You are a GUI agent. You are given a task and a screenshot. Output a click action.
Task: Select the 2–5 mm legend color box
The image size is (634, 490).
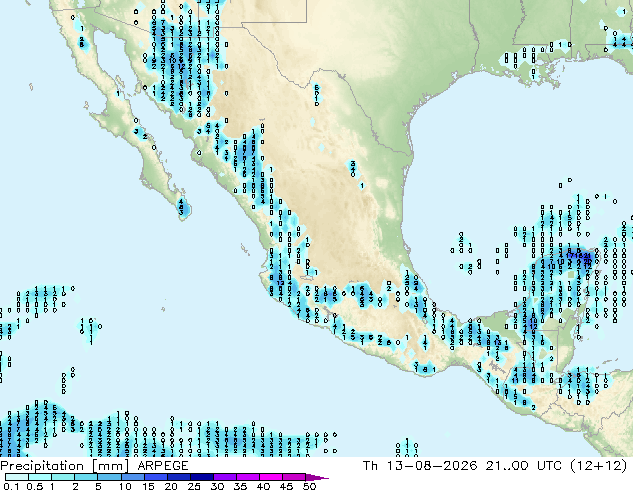click(86, 477)
